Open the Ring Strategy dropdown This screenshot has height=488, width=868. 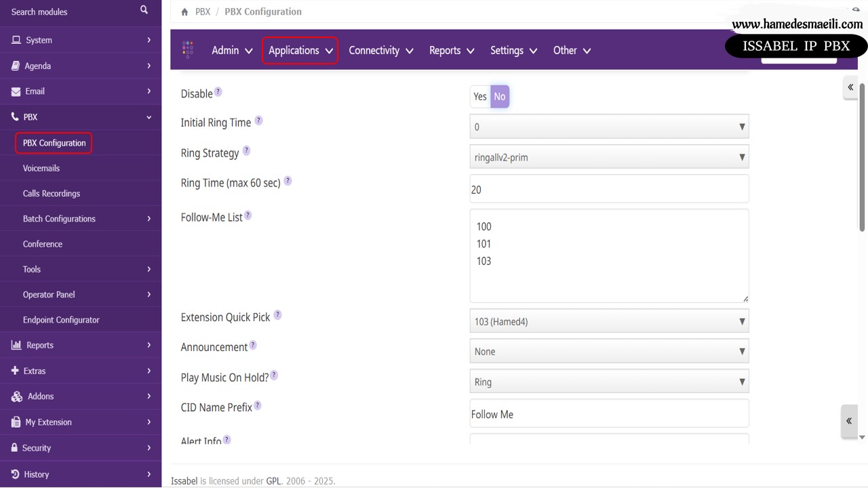(608, 157)
